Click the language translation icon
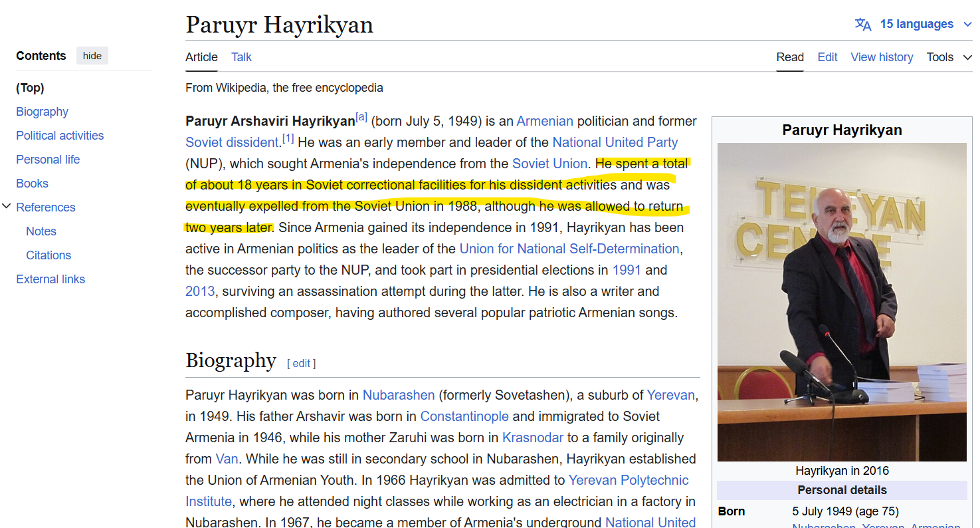980x528 pixels. 862,25
